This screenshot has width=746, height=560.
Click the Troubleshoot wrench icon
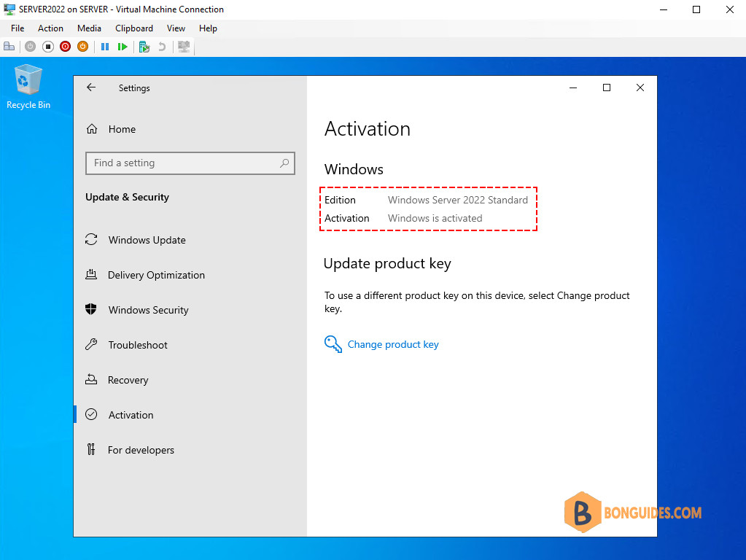[91, 344]
